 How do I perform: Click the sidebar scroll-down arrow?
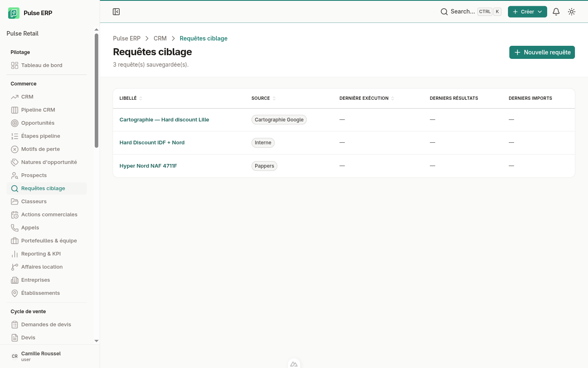click(96, 341)
